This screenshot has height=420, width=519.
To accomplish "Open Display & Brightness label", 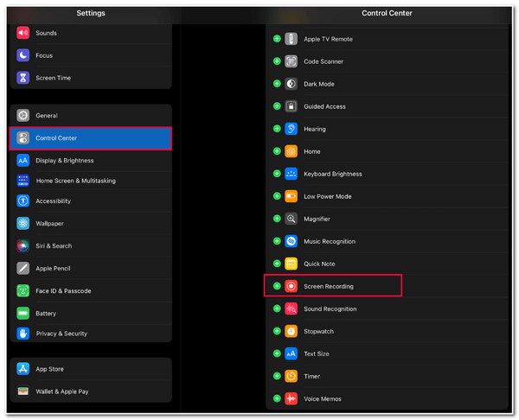I will coord(65,161).
